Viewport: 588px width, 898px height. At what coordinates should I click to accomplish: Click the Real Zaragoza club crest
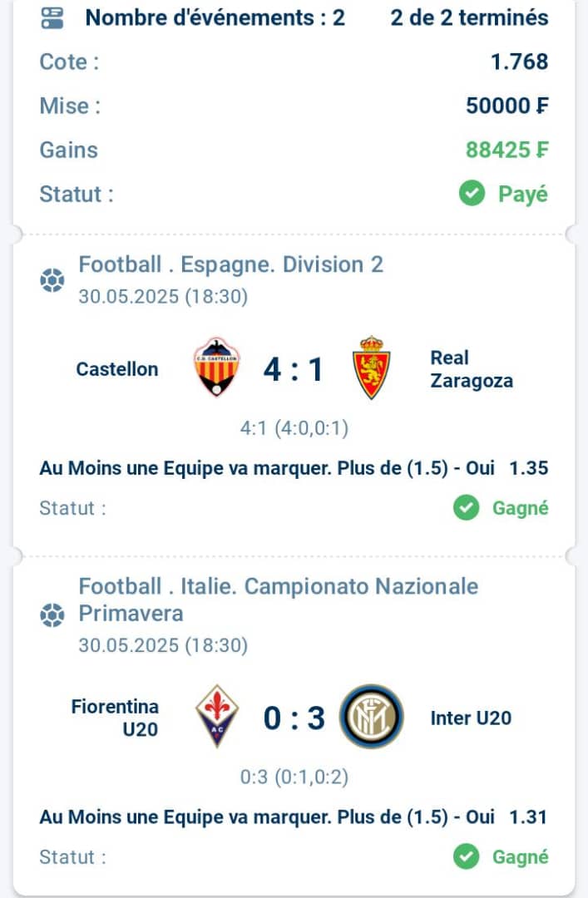[372, 368]
